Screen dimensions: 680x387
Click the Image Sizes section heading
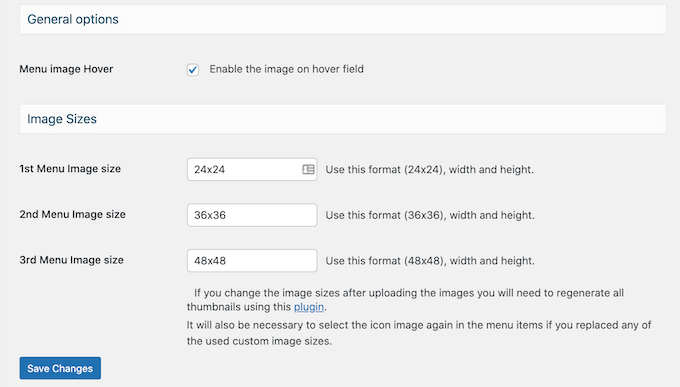62,119
